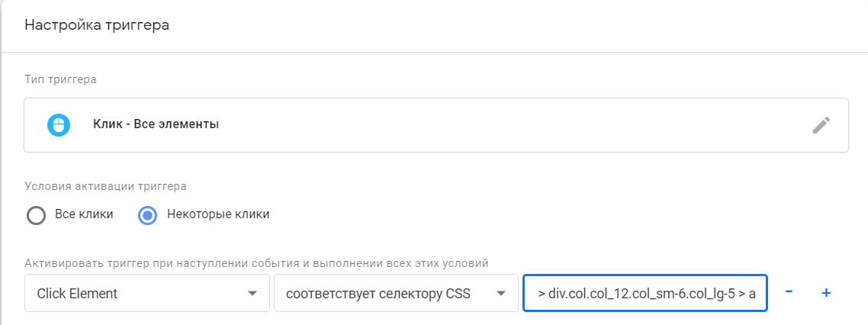This screenshot has width=868, height=325.
Task: Focus the CSS selector value input field
Action: (x=645, y=293)
